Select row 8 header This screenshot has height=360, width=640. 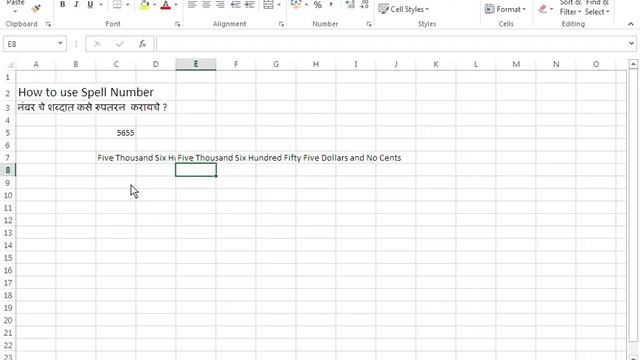coord(8,170)
